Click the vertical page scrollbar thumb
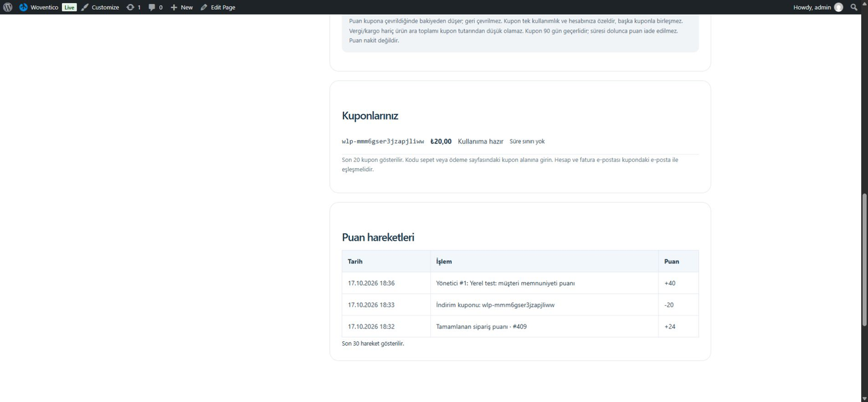 [864, 259]
